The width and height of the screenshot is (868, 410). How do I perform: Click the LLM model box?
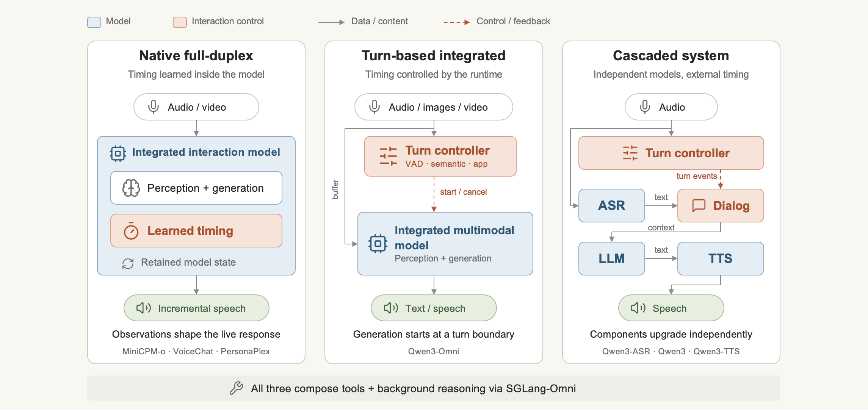click(x=611, y=258)
